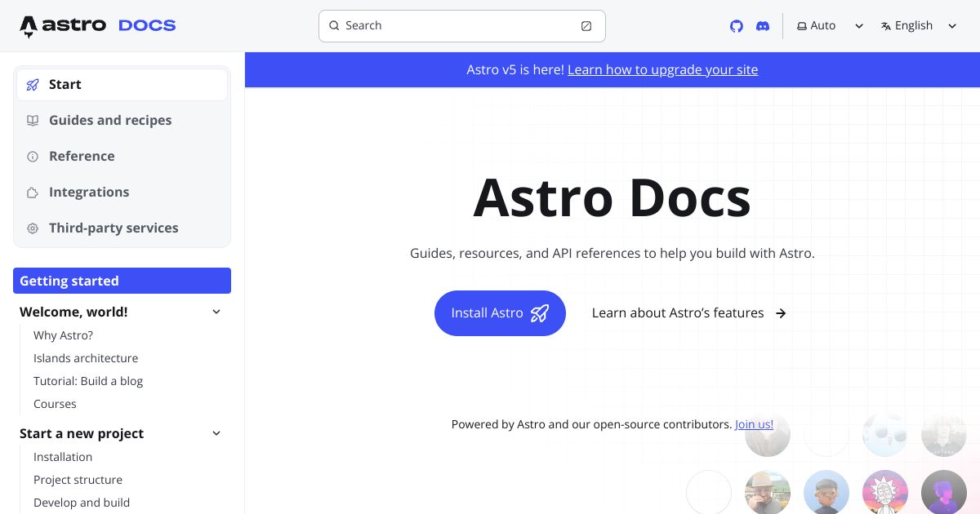Viewport: 980px width, 514px height.
Task: Switch to the Third-party services tab
Action: click(122, 228)
